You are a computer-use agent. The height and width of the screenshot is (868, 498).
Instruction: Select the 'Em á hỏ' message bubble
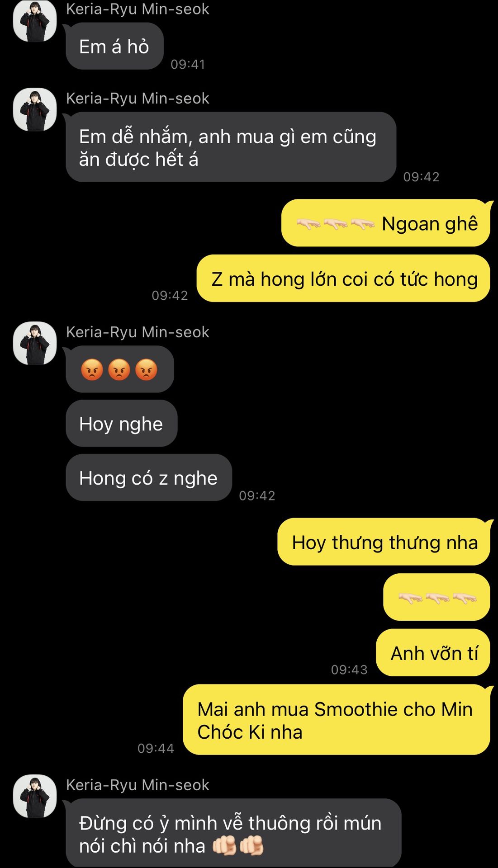(x=114, y=46)
